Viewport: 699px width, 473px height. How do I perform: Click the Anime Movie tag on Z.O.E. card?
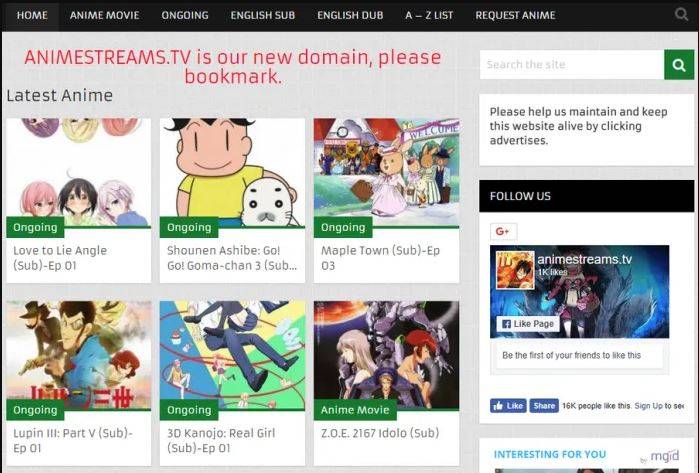(x=355, y=410)
